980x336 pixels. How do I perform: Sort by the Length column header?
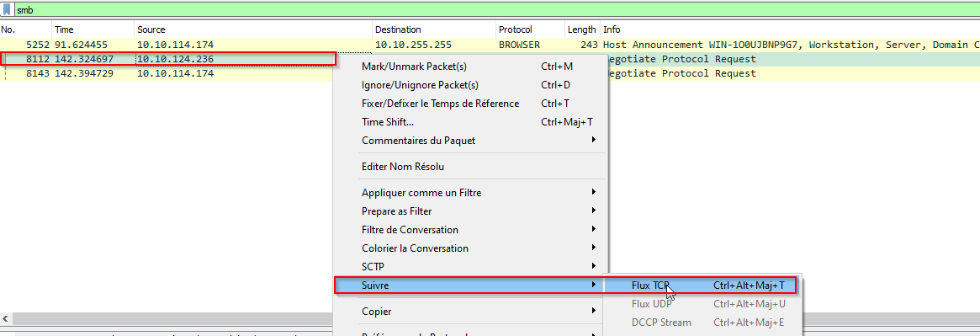(x=582, y=29)
